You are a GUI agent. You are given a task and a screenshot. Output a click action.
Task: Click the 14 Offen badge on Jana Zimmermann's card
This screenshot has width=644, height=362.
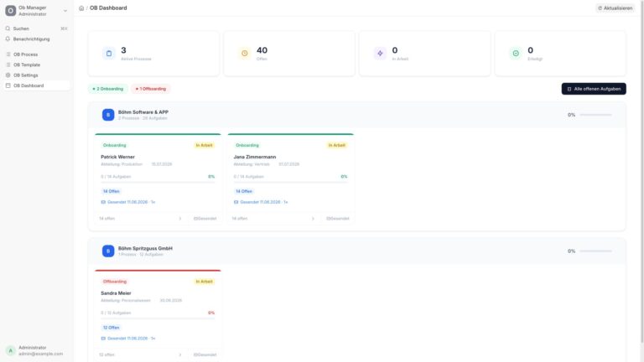(243, 191)
